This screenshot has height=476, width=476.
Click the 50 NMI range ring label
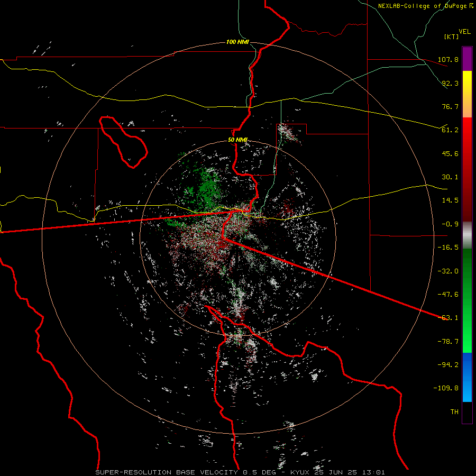(237, 140)
